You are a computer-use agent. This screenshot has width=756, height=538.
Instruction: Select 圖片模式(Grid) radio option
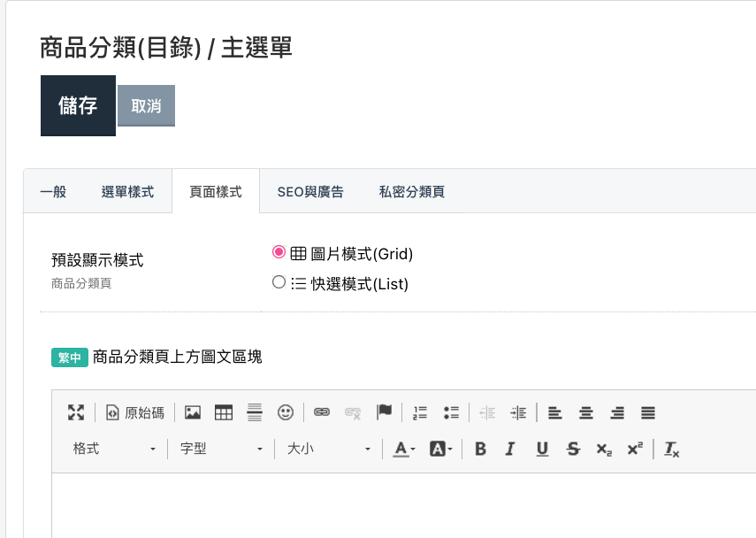[x=279, y=252]
